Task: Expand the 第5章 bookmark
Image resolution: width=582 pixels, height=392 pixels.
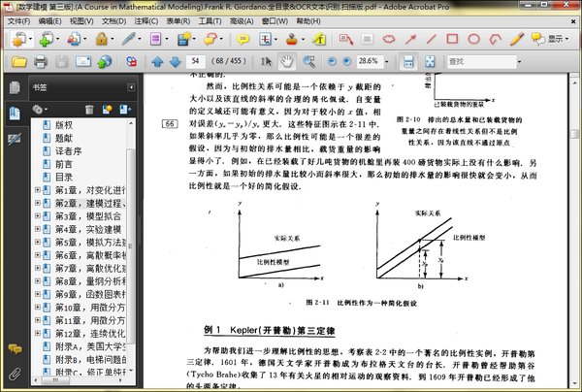Action: pos(38,242)
